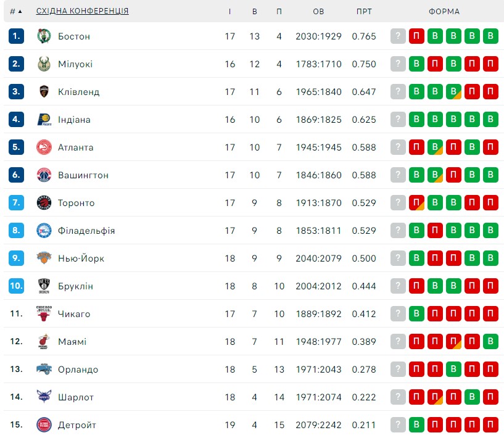Screen dimensions: 504x438
Task: Click the Toronto Raptors logo
Action: 44,202
